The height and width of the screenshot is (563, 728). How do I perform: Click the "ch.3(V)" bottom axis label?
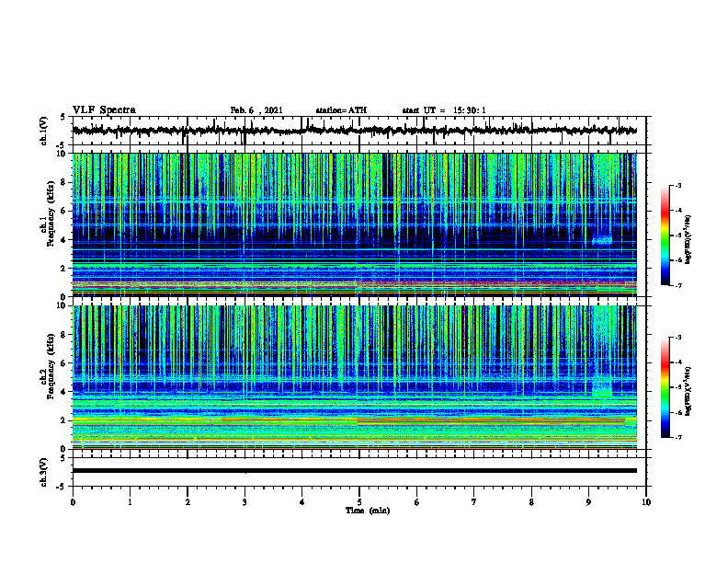[x=44, y=472]
